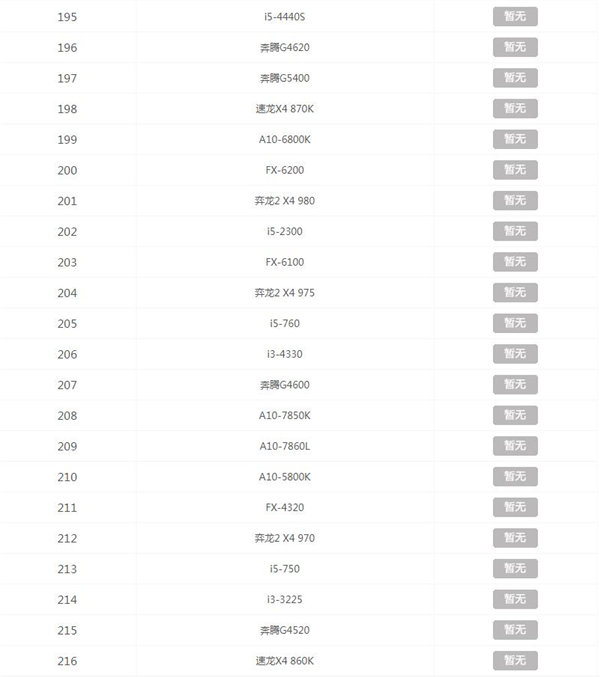Open the 奔腾G5400 processor name
Image resolution: width=600 pixels, height=677 pixels.
click(x=284, y=78)
